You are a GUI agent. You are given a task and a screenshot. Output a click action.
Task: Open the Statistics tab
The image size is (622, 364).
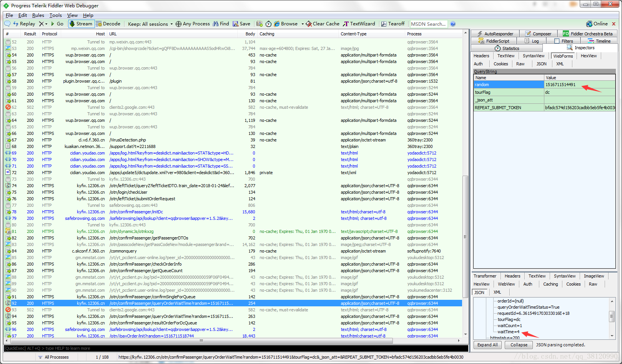(x=507, y=48)
